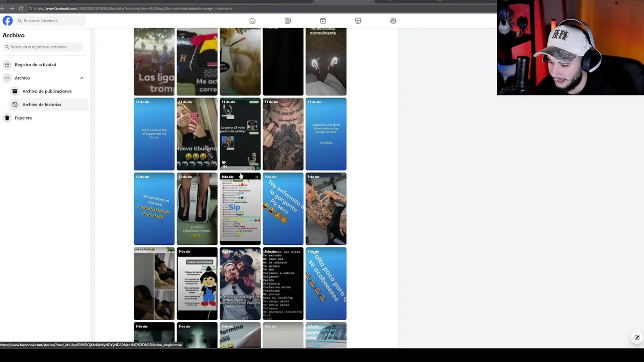Image resolution: width=644 pixels, height=362 pixels.
Task: Open the story with the 'Sip' list
Action: click(240, 209)
